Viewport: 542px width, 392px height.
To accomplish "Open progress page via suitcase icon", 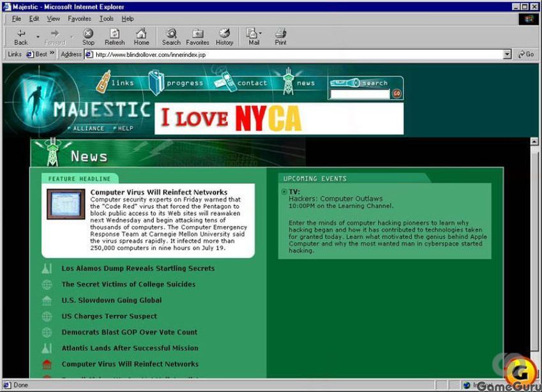I will tap(156, 82).
